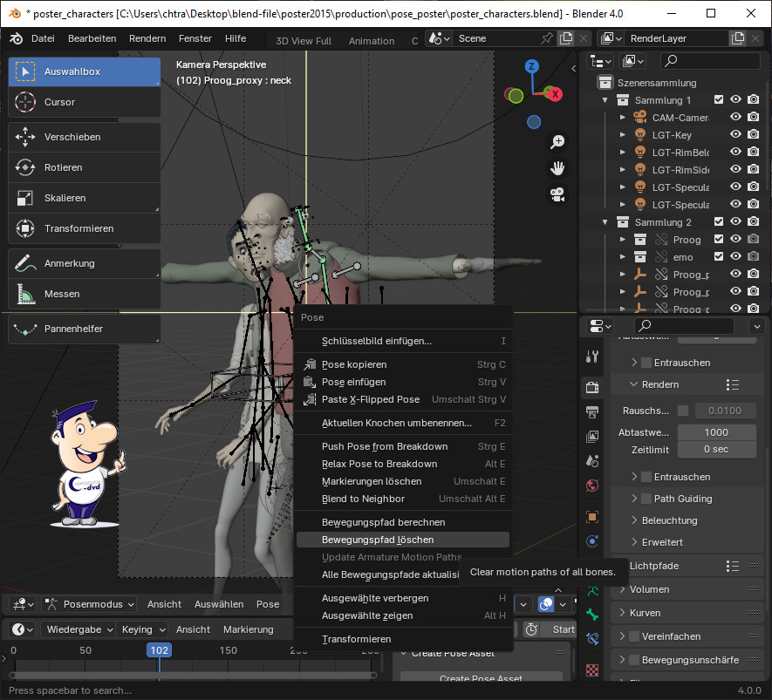Select the Rotieren tool in the toolbar
The width and height of the screenshot is (772, 700).
(x=84, y=167)
